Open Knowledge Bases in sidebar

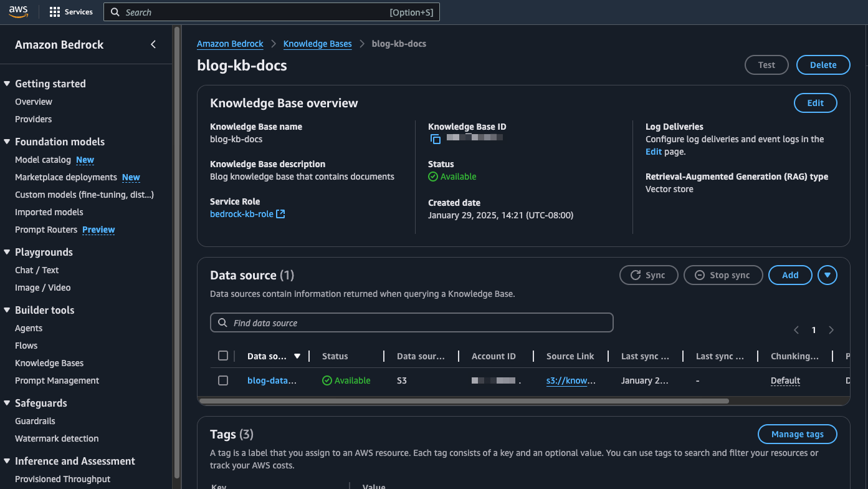click(49, 363)
